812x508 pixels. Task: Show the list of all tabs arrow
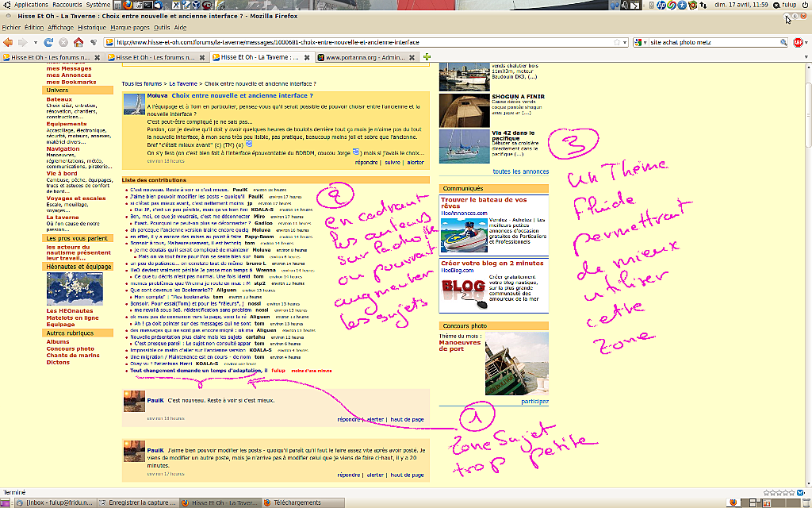click(806, 57)
